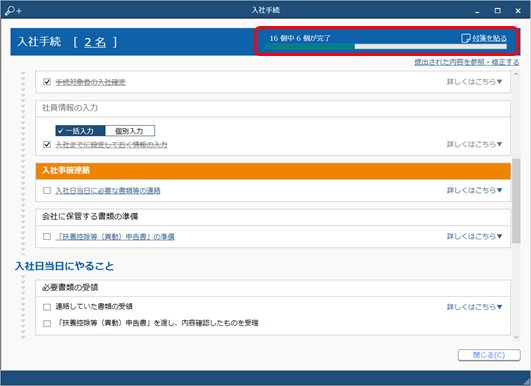Switch to 個別入力 mode

(130, 131)
